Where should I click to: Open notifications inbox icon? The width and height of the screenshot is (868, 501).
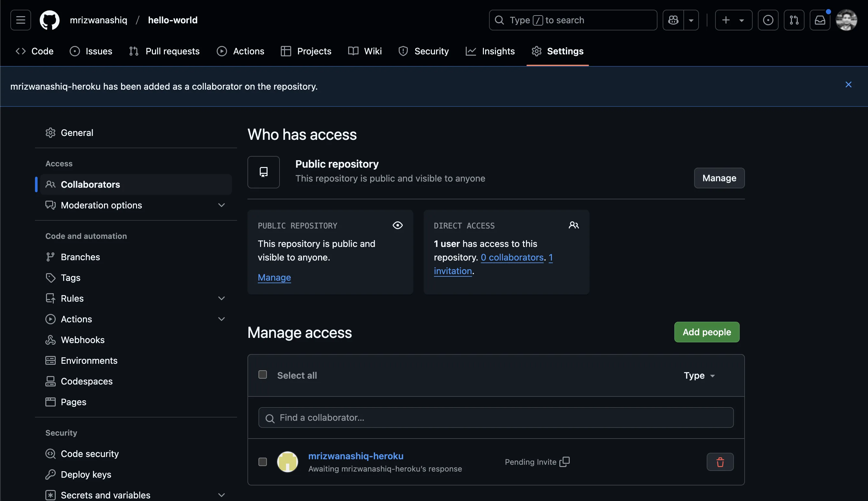[x=820, y=20]
